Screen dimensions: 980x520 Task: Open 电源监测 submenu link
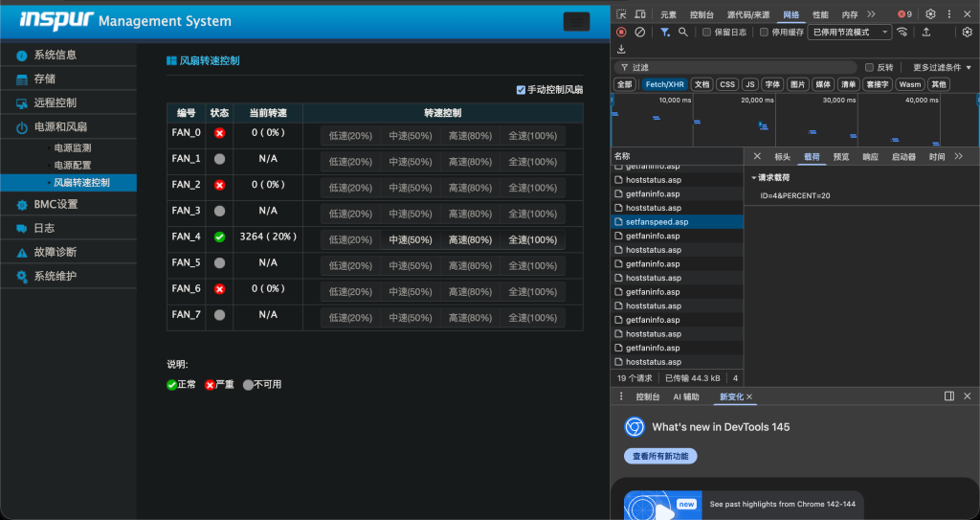click(x=73, y=148)
